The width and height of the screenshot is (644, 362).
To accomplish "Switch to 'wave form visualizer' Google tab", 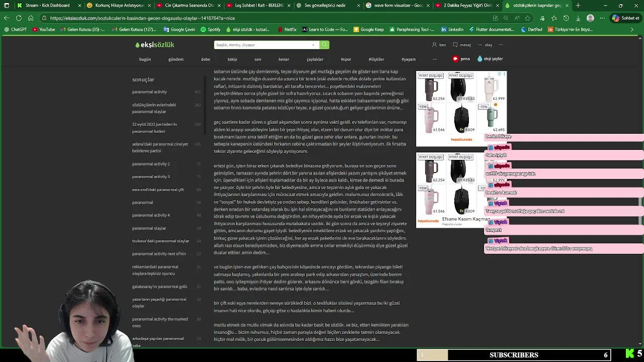I will point(398,6).
